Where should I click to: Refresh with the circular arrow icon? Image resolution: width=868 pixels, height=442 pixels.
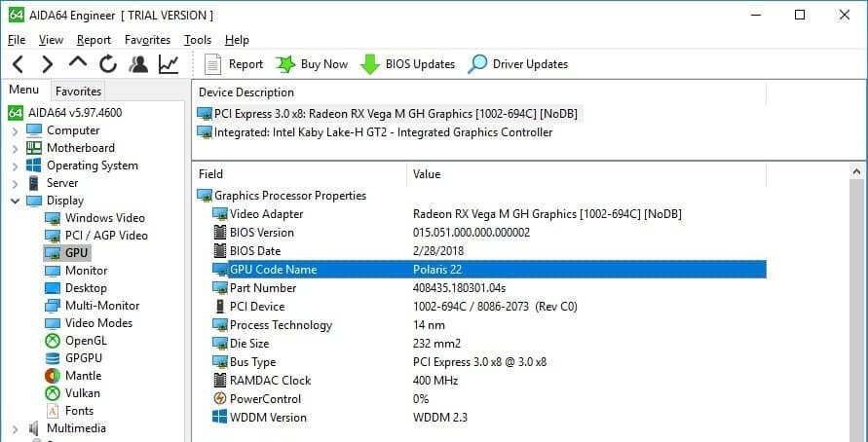click(108, 64)
